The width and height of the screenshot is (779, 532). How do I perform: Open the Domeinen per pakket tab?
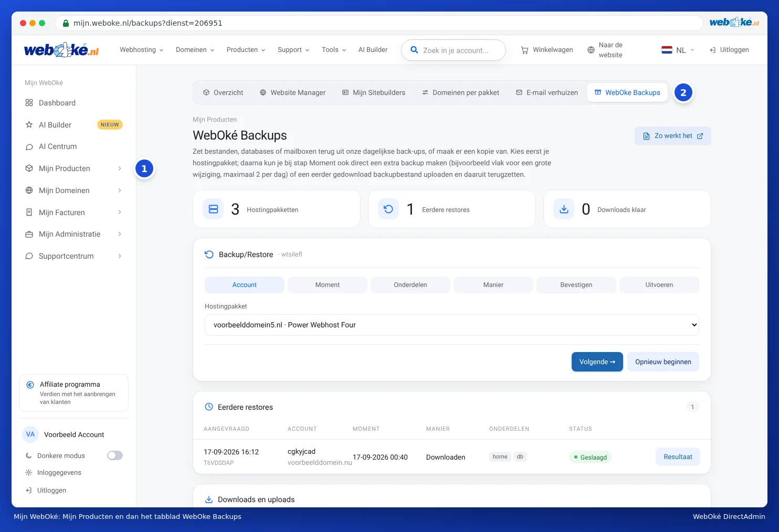coord(460,92)
